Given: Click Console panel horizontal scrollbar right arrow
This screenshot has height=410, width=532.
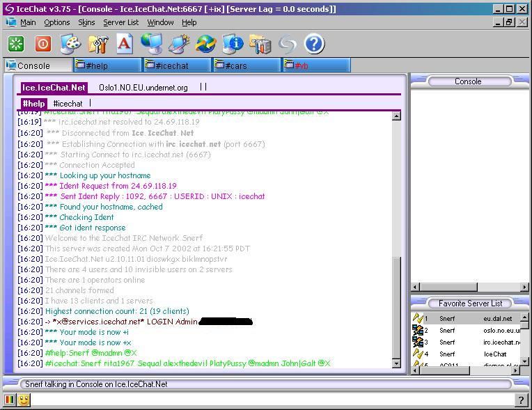Looking at the screenshot, I should pos(524,287).
